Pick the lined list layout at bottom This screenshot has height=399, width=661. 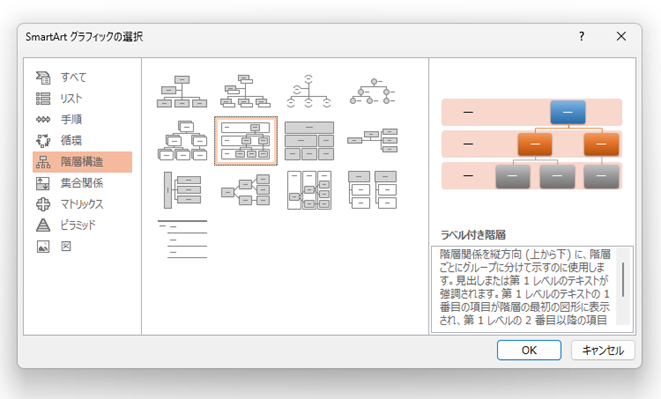pos(182,239)
